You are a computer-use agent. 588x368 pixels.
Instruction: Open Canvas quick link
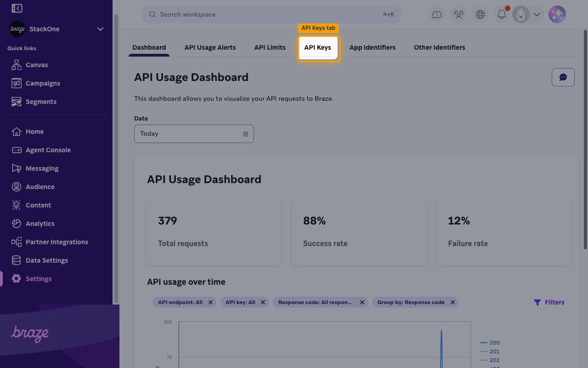pyautogui.click(x=37, y=65)
